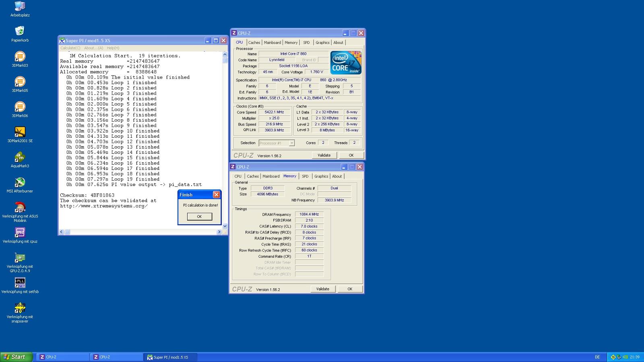Image resolution: width=644 pixels, height=362 pixels.
Task: Confirm OK in the Finish dialog
Action: (199, 216)
